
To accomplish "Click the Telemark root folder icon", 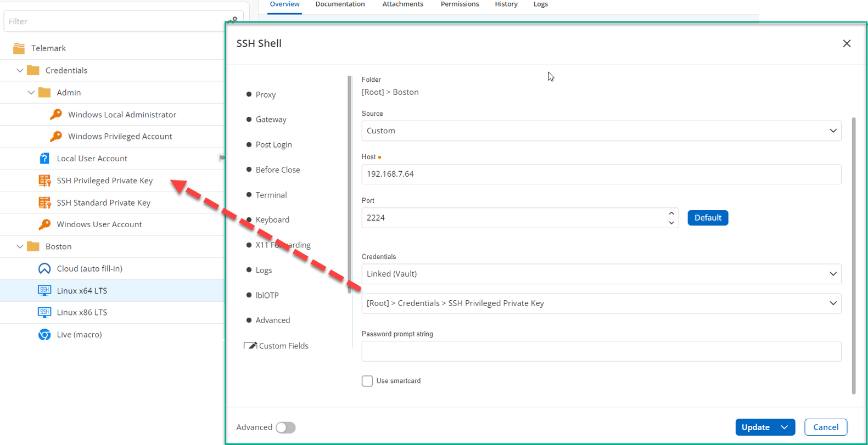I will point(19,48).
